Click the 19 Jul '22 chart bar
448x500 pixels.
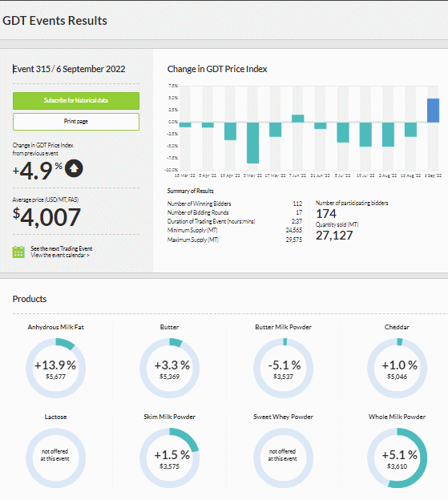click(x=365, y=135)
